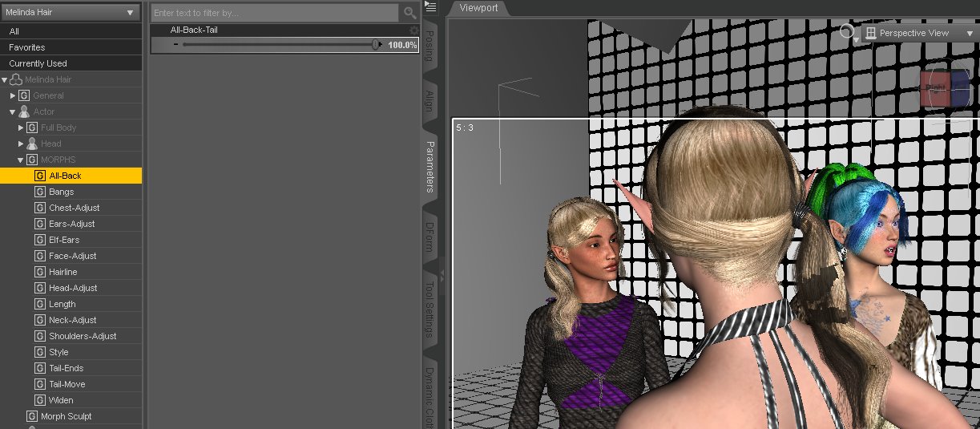Image resolution: width=980 pixels, height=429 pixels.
Task: Click the Full Body G icon
Action: pyautogui.click(x=32, y=127)
